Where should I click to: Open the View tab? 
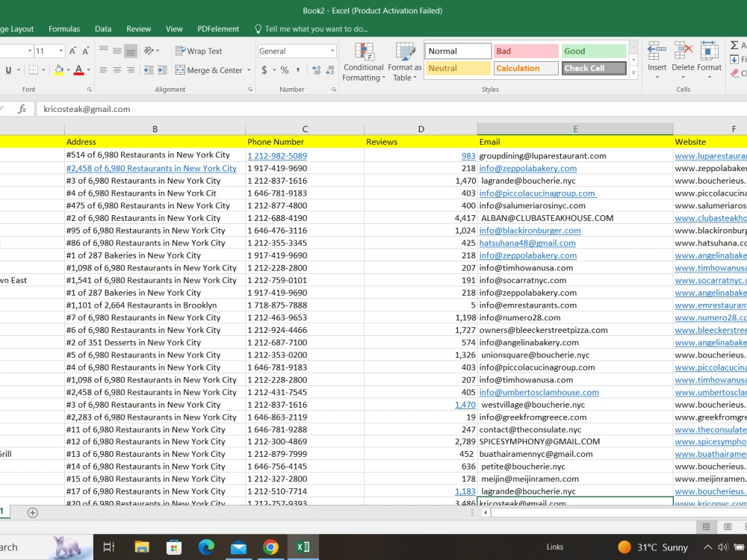click(174, 29)
